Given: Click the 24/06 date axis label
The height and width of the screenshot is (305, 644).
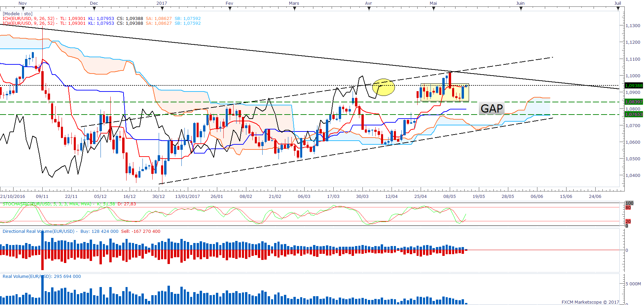Looking at the screenshot, I should coord(595,197).
